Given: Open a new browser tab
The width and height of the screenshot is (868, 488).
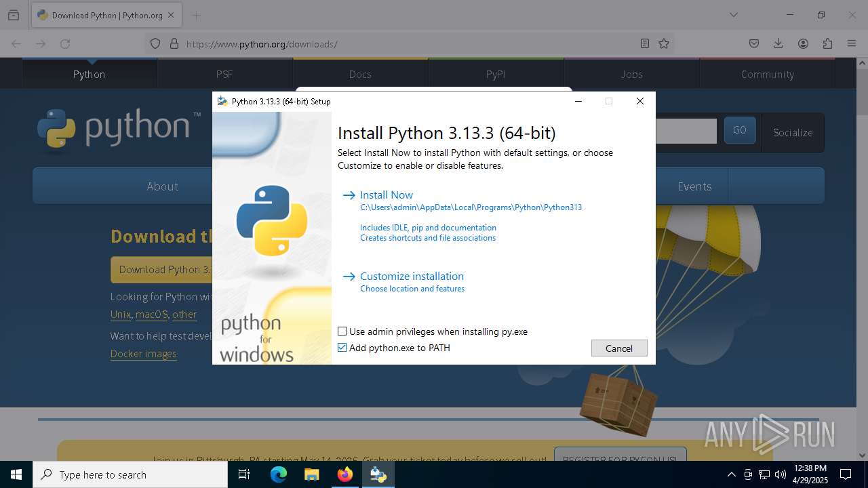Looking at the screenshot, I should [x=196, y=15].
